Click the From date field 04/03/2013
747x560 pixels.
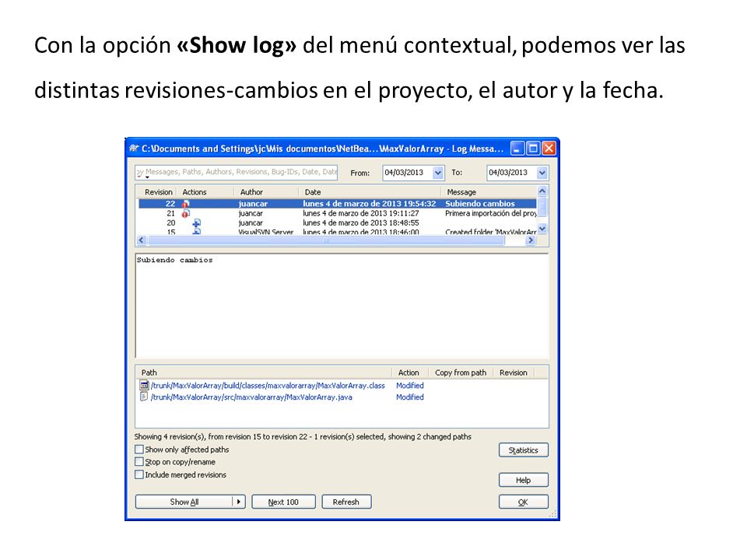tap(408, 173)
